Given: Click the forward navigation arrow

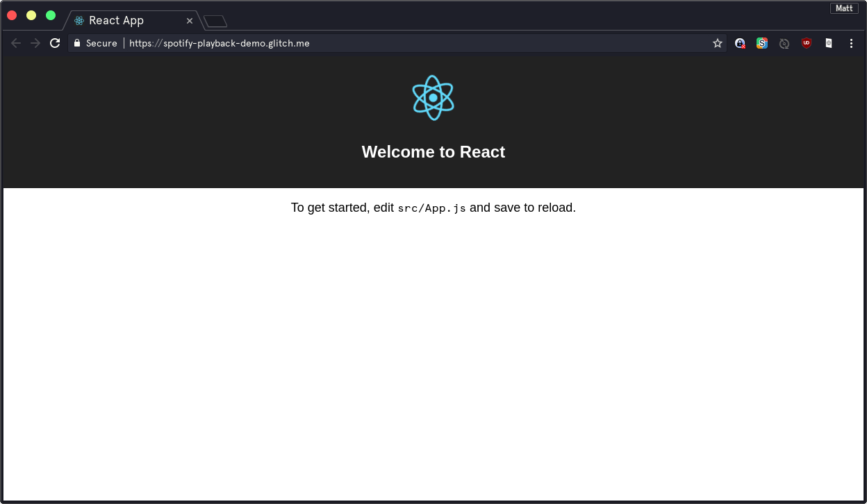Looking at the screenshot, I should coord(35,43).
